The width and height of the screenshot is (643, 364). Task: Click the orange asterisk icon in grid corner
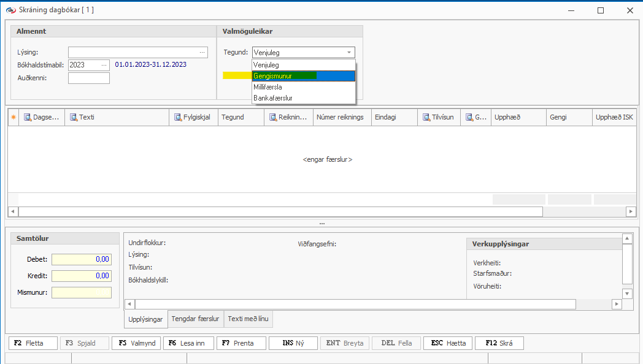point(13,117)
